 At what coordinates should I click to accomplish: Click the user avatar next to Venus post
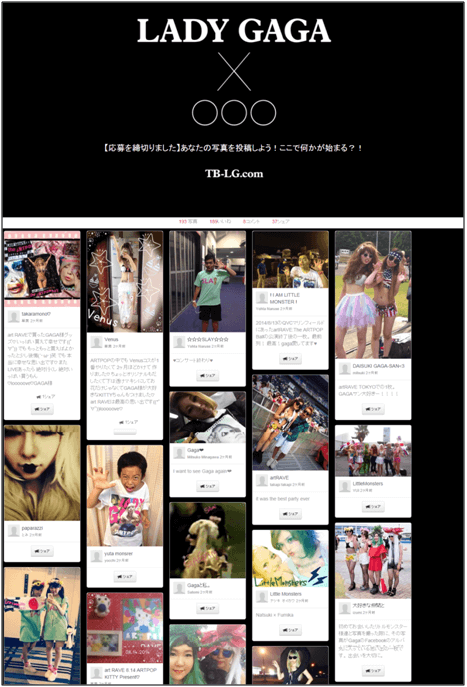coord(97,342)
